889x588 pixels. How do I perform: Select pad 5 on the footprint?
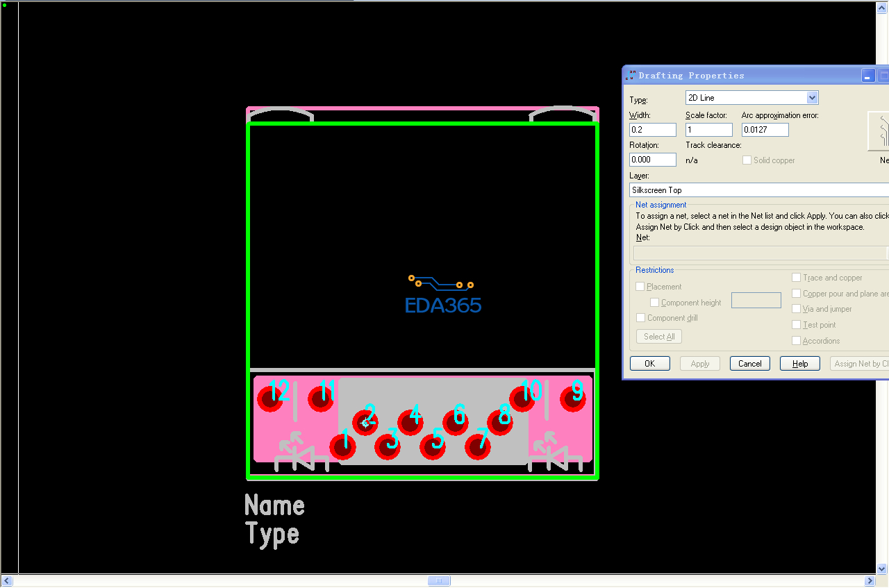[x=433, y=446]
